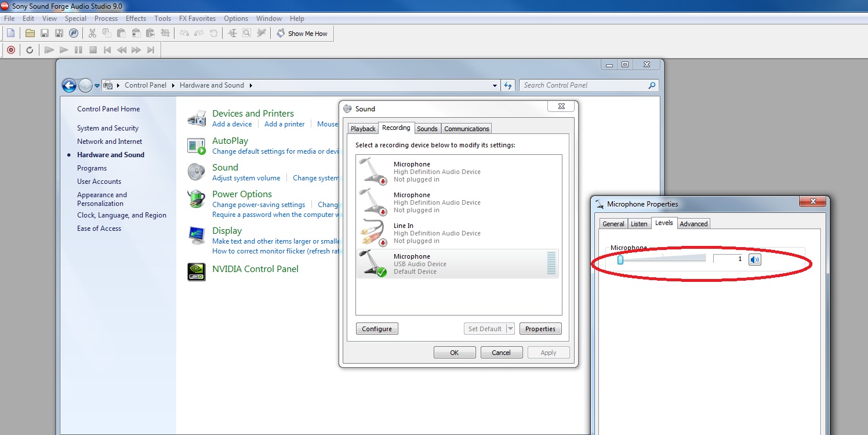Image resolution: width=868 pixels, height=435 pixels.
Task: Open the Set Default dropdown arrow
Action: point(510,329)
